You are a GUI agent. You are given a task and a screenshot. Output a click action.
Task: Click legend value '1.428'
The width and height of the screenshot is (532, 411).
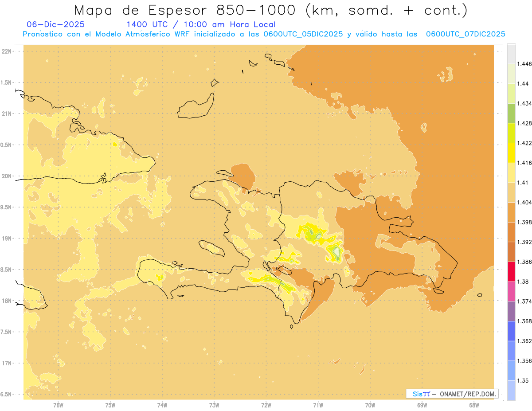pyautogui.click(x=525, y=123)
